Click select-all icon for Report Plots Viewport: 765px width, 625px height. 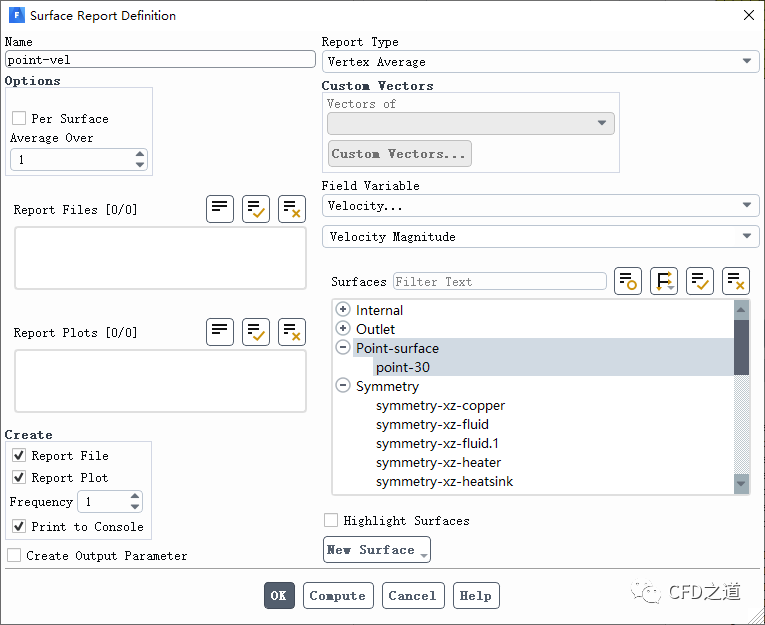[256, 332]
